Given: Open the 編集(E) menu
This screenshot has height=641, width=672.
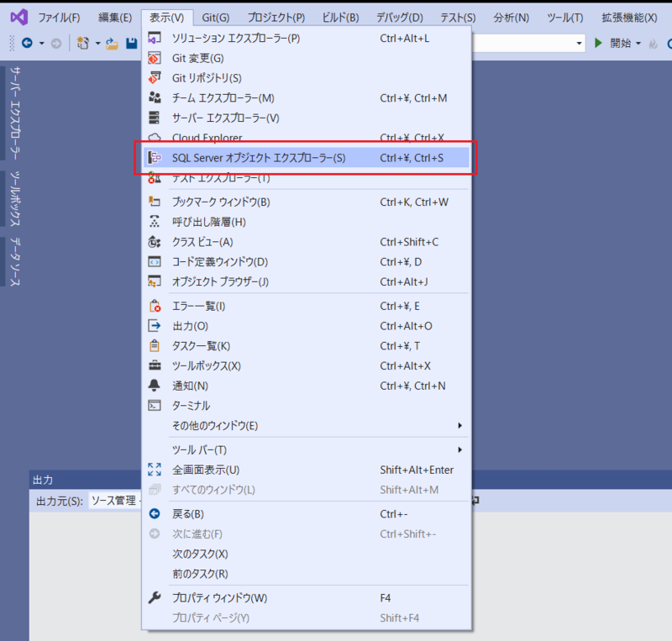Looking at the screenshot, I should point(115,18).
